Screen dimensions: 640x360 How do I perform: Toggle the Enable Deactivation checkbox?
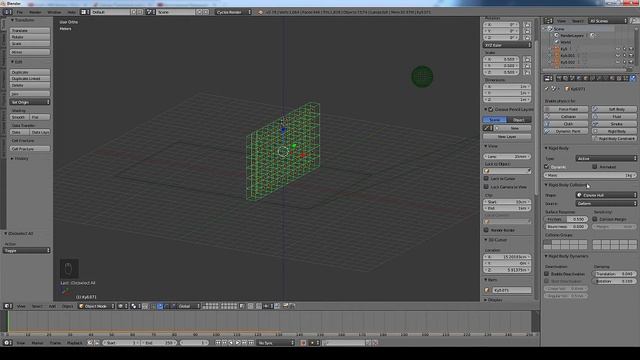(547, 274)
